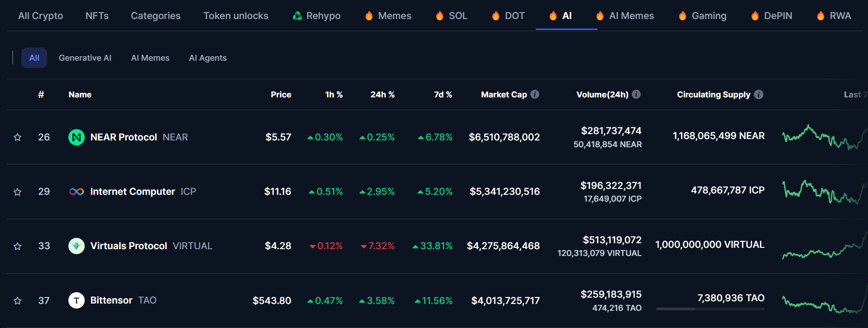Image resolution: width=868 pixels, height=328 pixels.
Task: Open the DePIN tab label
Action: coord(778,16)
